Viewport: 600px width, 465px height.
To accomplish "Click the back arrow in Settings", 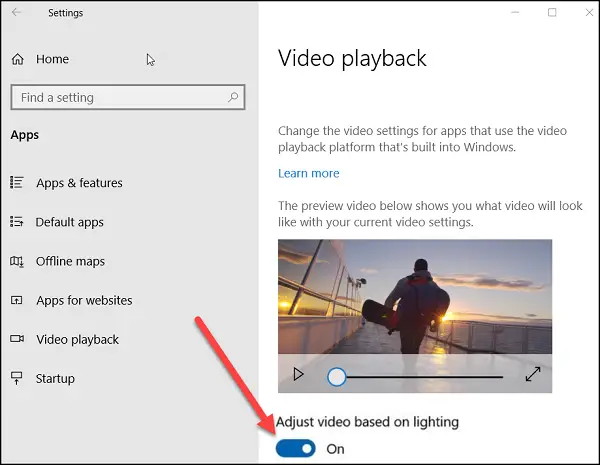I will click(x=16, y=12).
